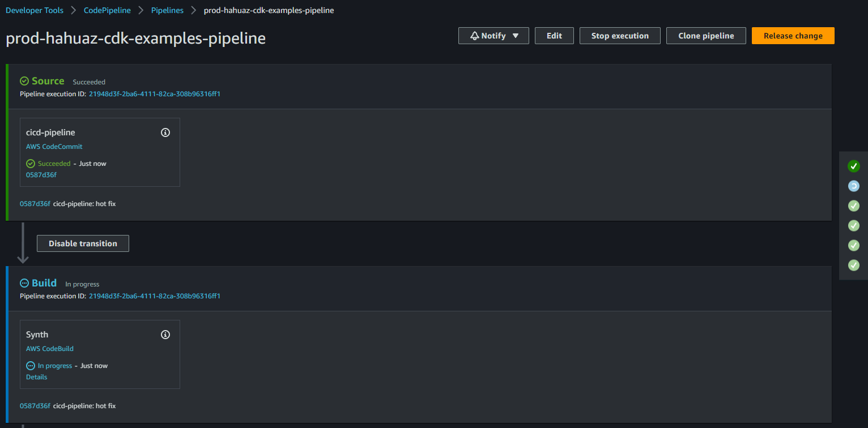
Task: Jump to first stage in stage navigator
Action: point(854,166)
